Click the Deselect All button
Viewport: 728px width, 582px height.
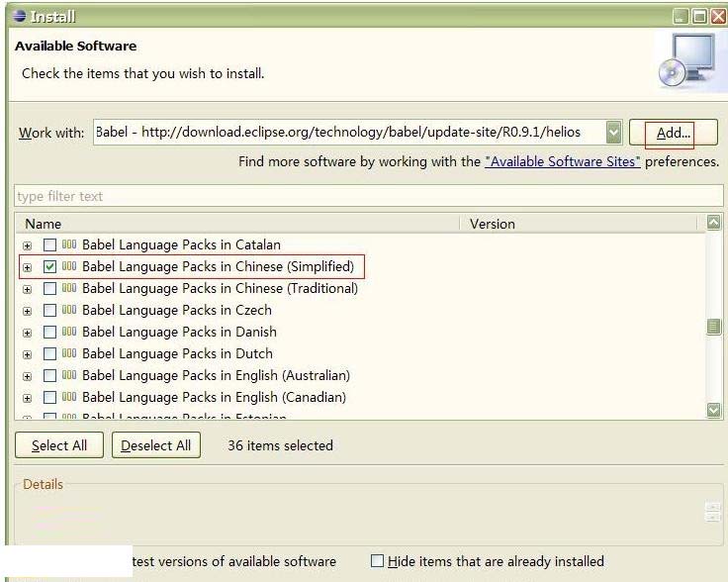pos(156,445)
